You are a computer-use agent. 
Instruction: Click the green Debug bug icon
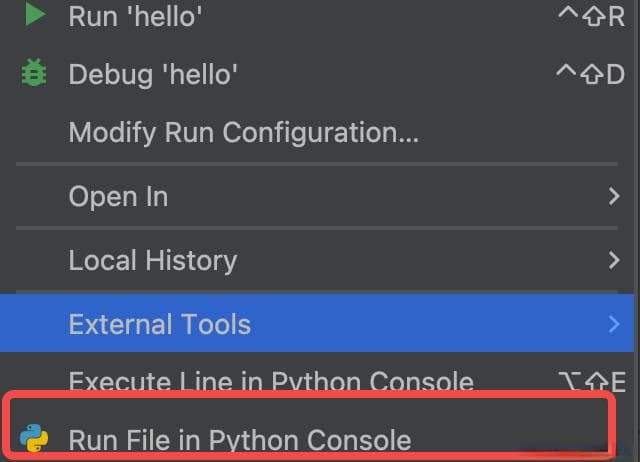click(34, 73)
